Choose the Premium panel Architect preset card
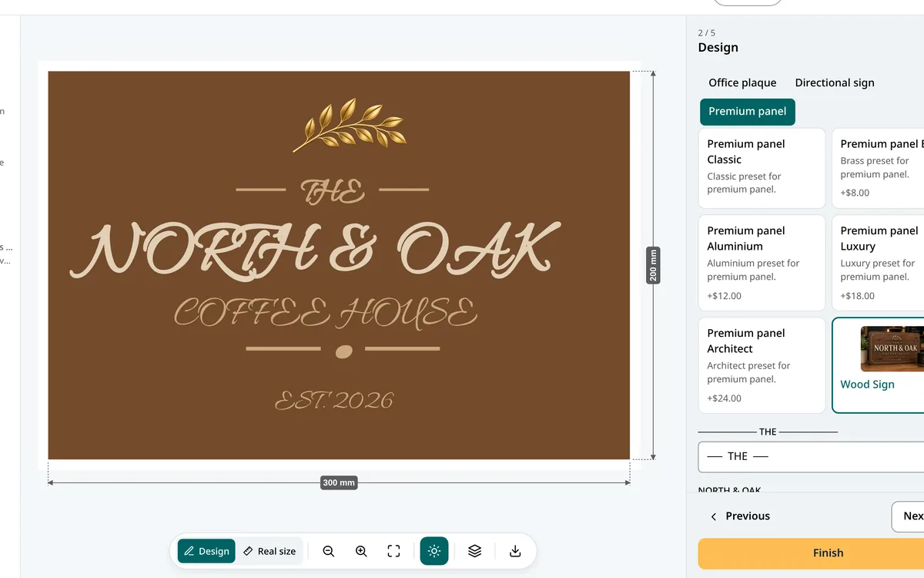Image resolution: width=924 pixels, height=578 pixels. pos(762,365)
